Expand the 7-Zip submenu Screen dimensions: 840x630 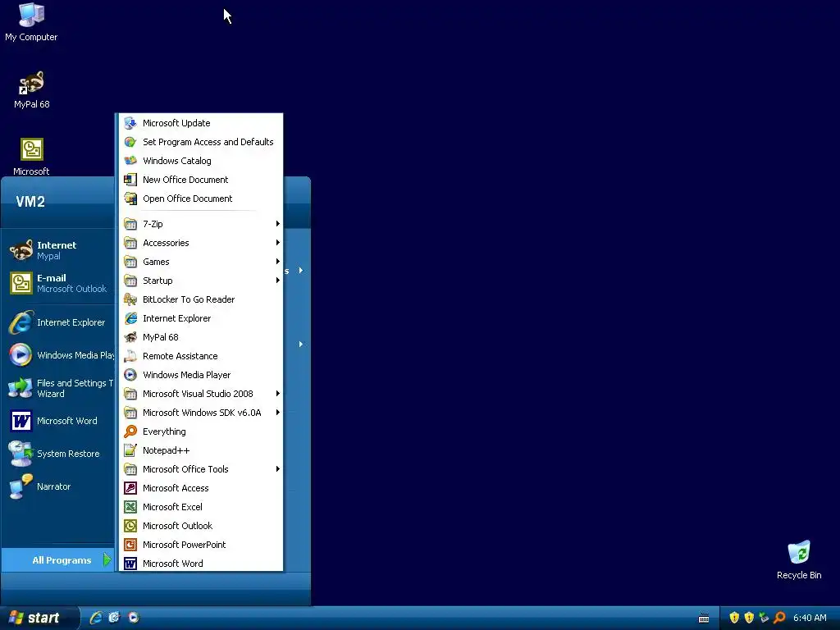pyautogui.click(x=200, y=224)
